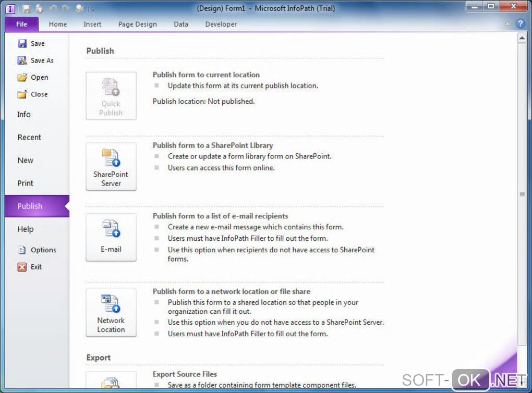Select New in the backstage menu
This screenshot has width=532, height=393.
37,161
